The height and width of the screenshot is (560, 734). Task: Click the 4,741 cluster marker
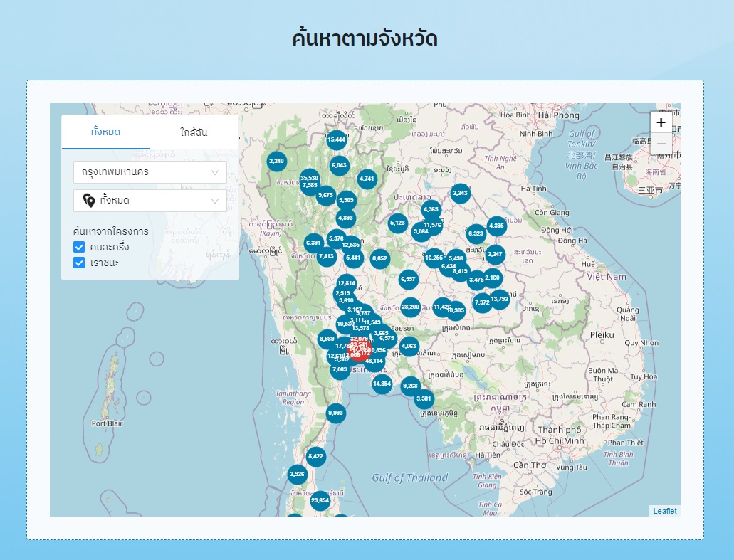(x=367, y=179)
